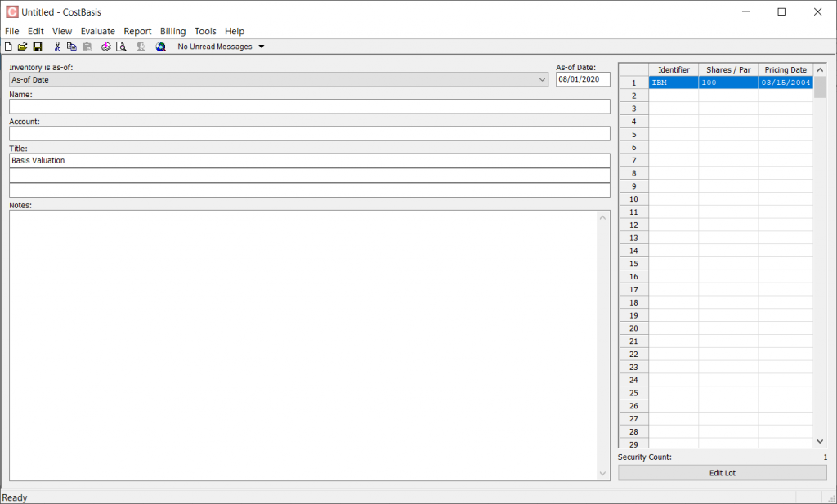Click the Shares / Par column header

click(x=728, y=70)
